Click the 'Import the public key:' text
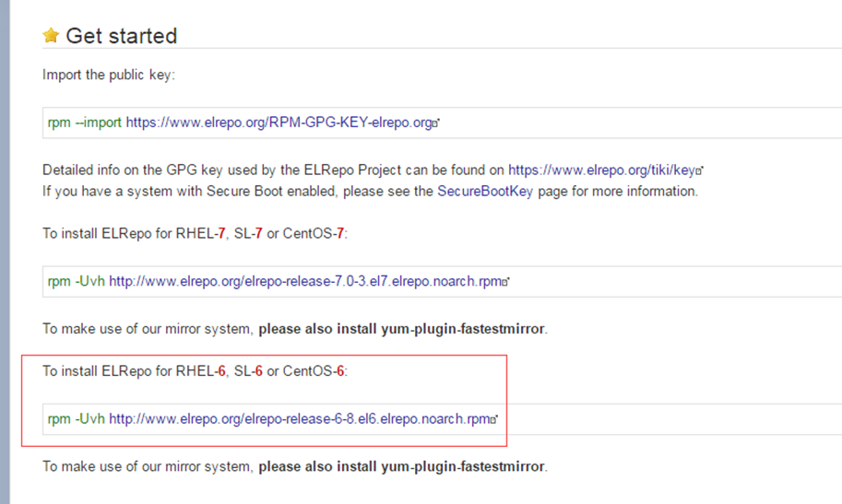The width and height of the screenshot is (842, 504). click(x=109, y=75)
